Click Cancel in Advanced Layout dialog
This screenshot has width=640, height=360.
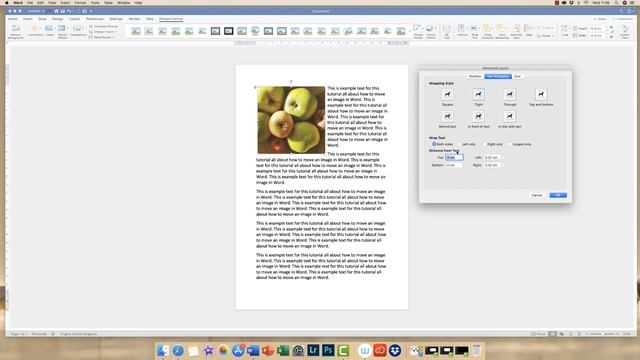point(537,195)
